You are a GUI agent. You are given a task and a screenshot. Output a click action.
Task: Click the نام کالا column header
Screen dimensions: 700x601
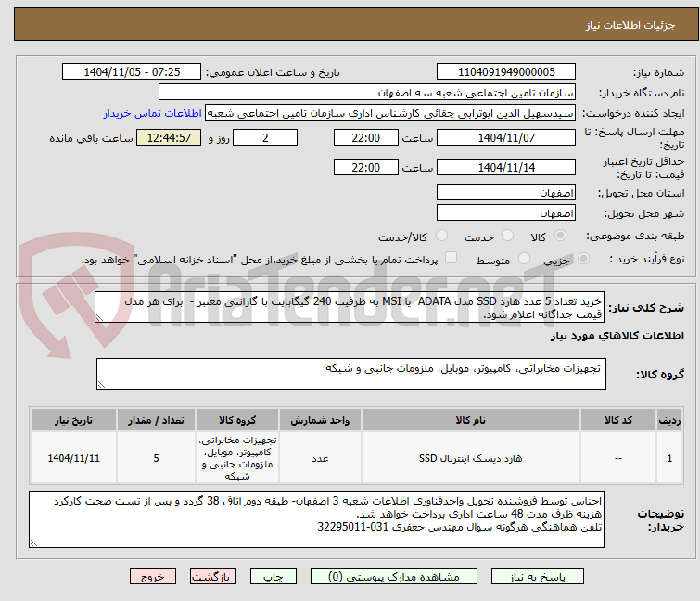click(x=471, y=420)
